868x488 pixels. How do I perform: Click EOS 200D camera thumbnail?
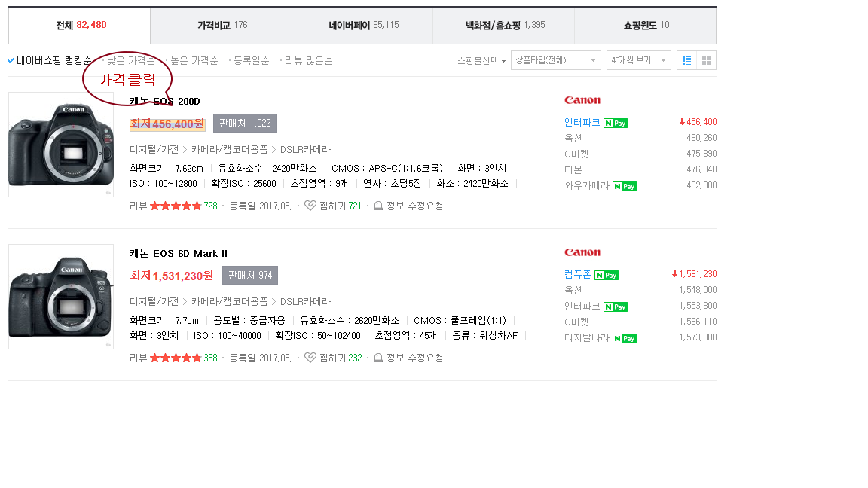pos(61,145)
